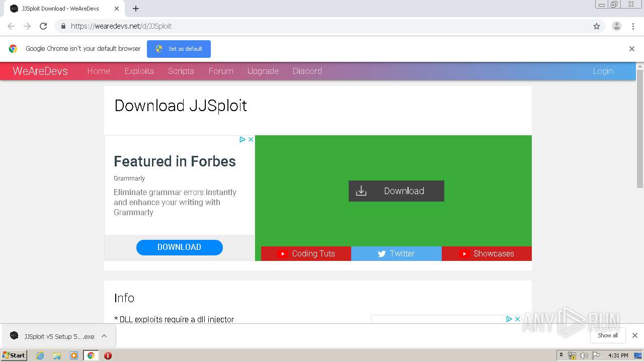Open the Home nav link
This screenshot has width=644, height=362.
click(x=99, y=71)
